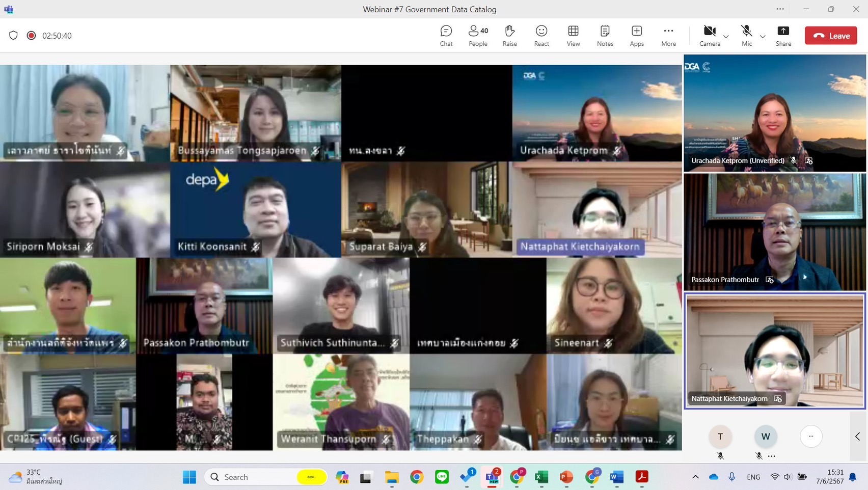The height and width of the screenshot is (490, 868).
Task: Select Nattaphat Kietchaiyakorn side panel video
Action: pos(774,351)
